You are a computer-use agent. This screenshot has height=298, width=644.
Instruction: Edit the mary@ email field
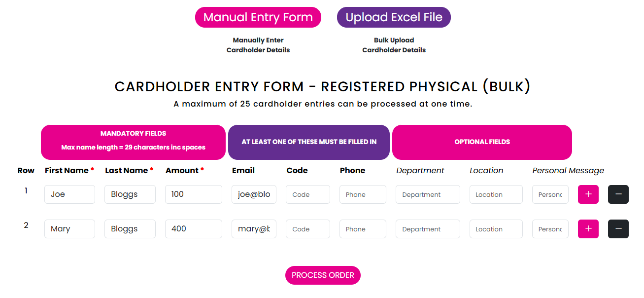coord(254,229)
